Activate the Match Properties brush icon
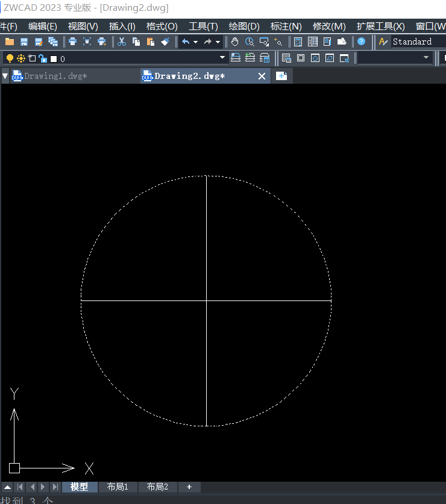This screenshot has height=504, width=446. [x=165, y=42]
